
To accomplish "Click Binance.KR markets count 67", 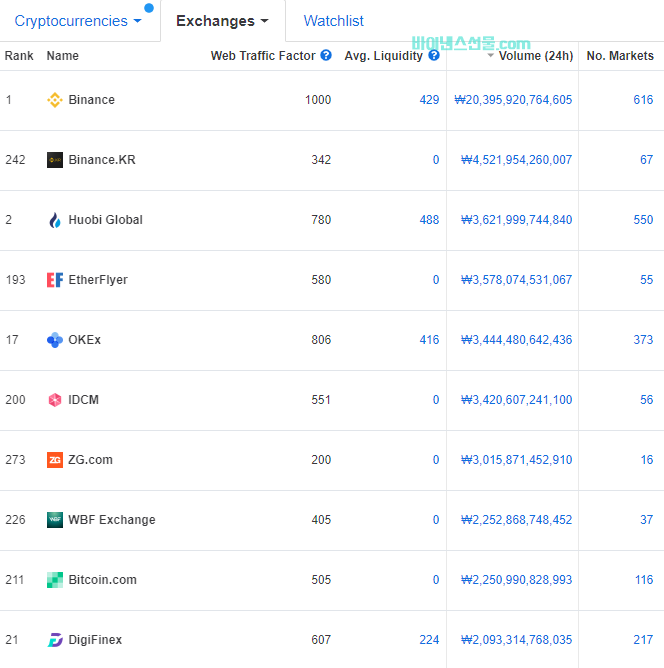I will coord(647,160).
